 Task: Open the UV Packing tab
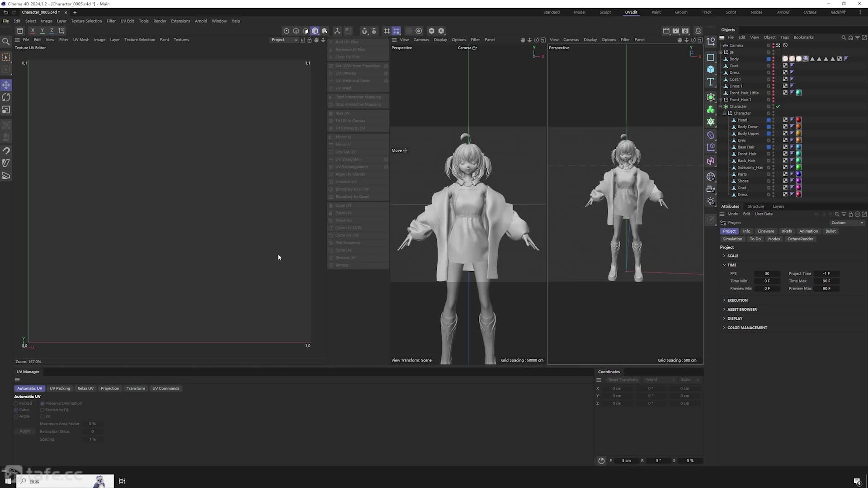(60, 389)
